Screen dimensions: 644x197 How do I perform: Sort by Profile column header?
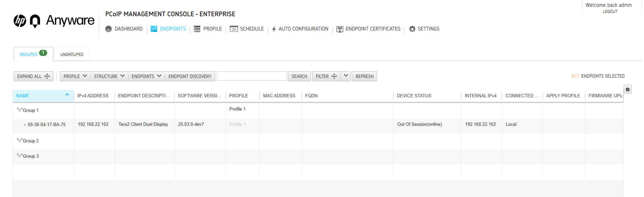[x=242, y=96]
